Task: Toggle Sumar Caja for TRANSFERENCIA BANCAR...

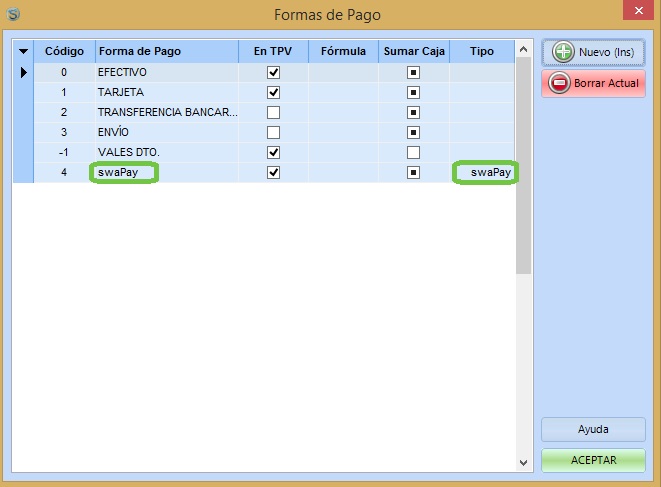Action: pyautogui.click(x=413, y=113)
